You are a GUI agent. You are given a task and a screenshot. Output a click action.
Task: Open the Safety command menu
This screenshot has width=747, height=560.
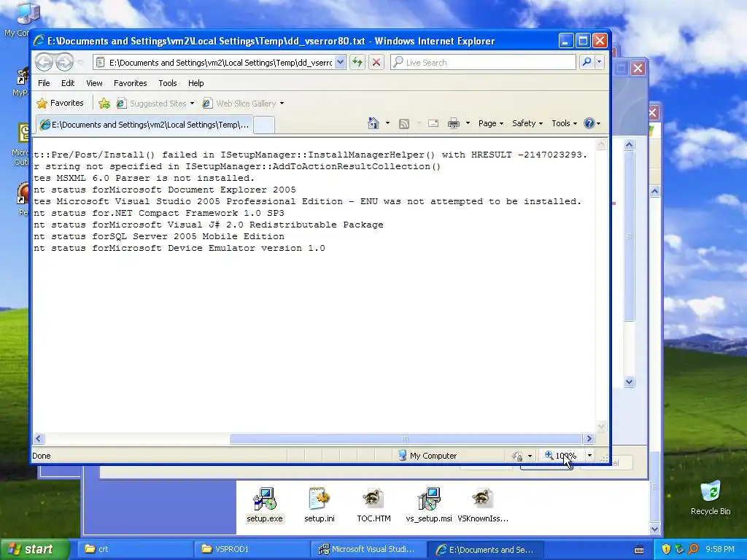(527, 123)
